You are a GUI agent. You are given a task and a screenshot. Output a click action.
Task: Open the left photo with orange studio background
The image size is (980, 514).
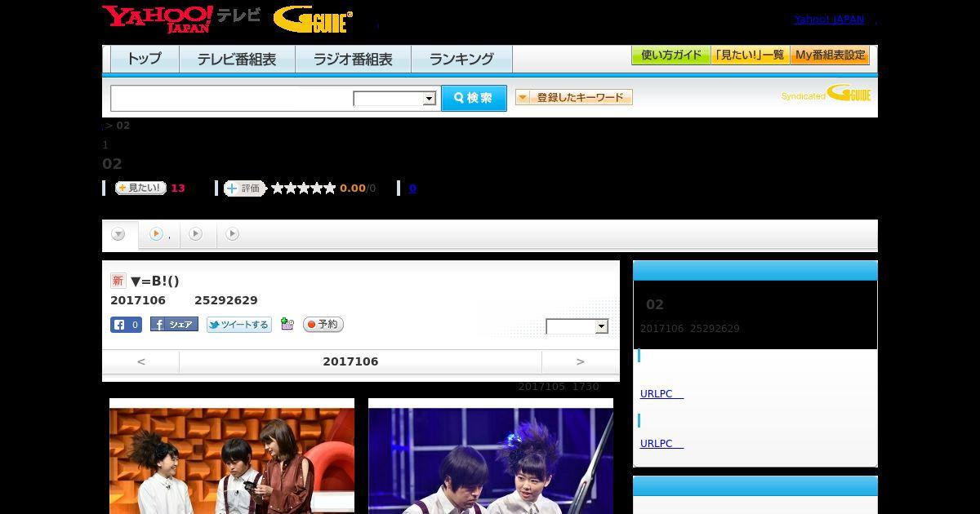pos(232,456)
